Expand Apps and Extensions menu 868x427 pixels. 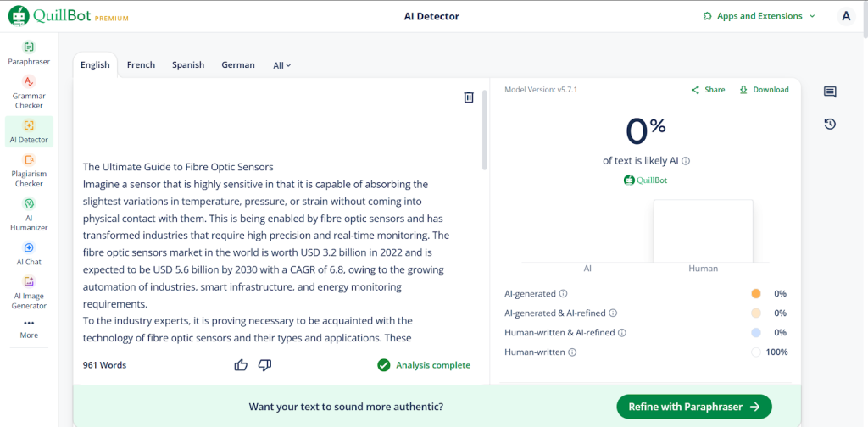(x=759, y=16)
